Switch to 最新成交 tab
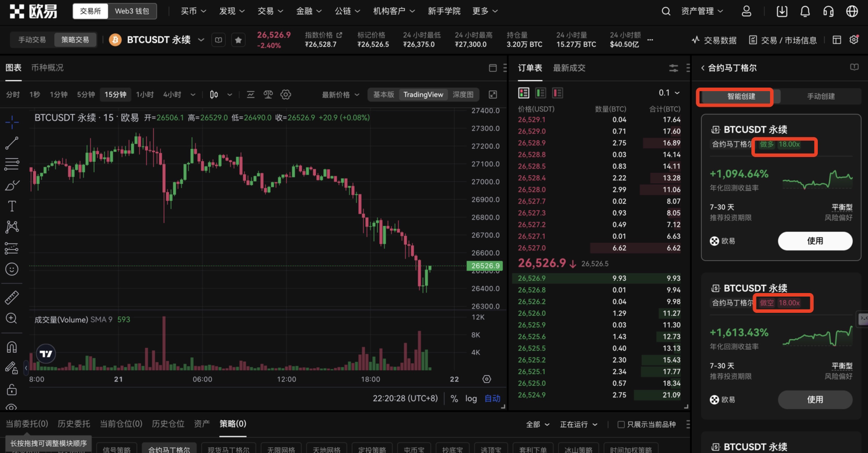This screenshot has height=453, width=868. pyautogui.click(x=569, y=68)
